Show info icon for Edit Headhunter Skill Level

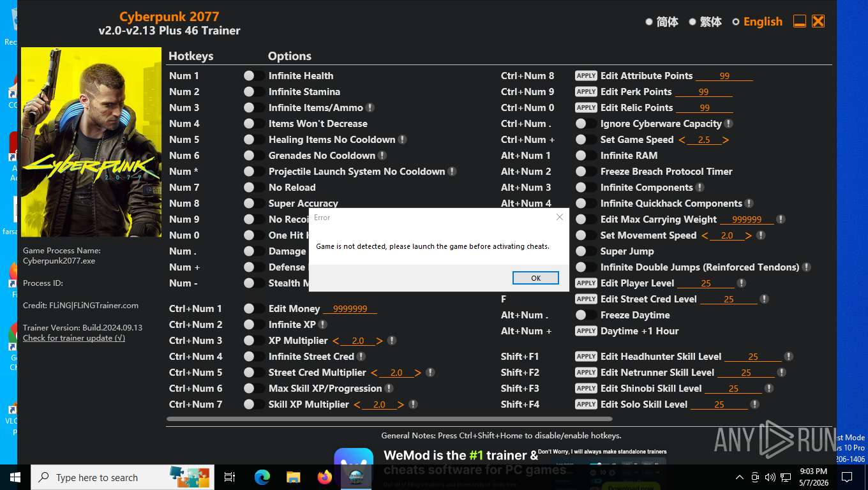(x=789, y=356)
